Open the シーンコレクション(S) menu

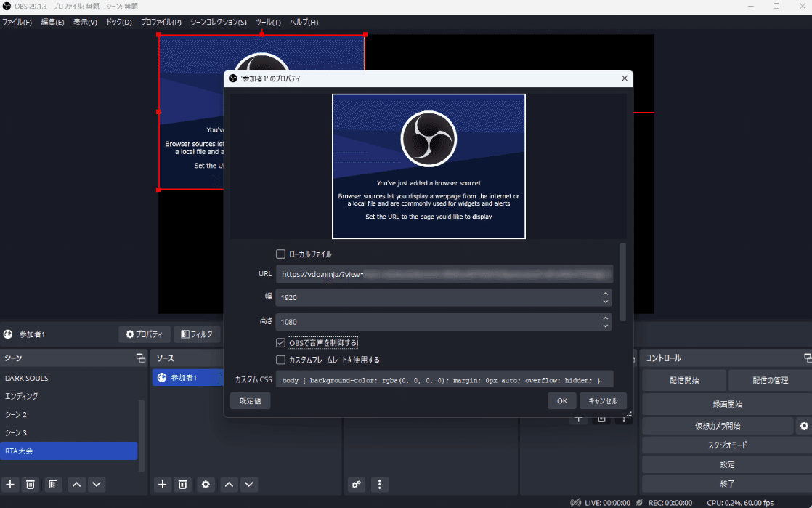pos(218,23)
